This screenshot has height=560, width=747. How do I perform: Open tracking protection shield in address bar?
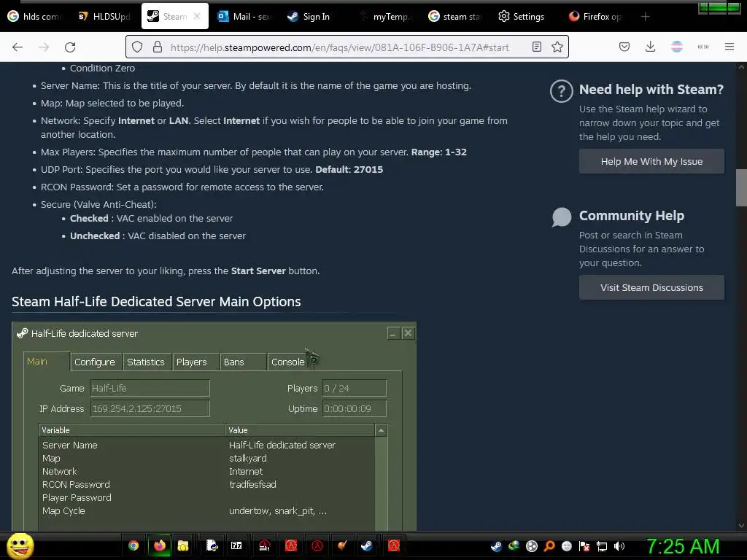point(137,47)
